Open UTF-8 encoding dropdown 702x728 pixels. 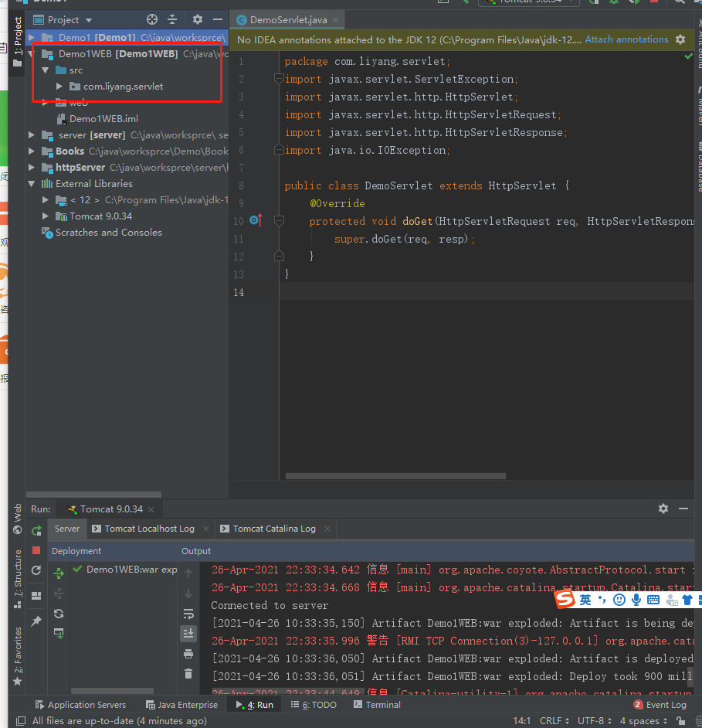tap(596, 720)
